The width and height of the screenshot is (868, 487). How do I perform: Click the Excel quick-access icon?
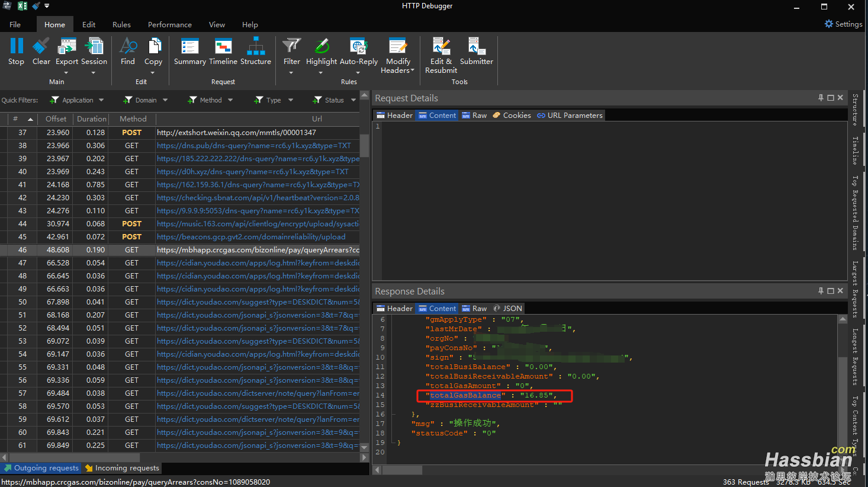pyautogui.click(x=22, y=6)
